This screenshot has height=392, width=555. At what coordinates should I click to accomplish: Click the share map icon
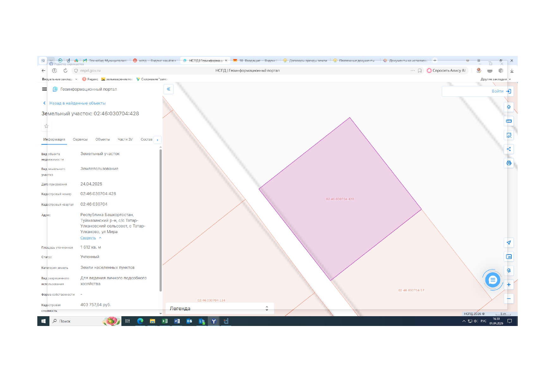point(509,149)
